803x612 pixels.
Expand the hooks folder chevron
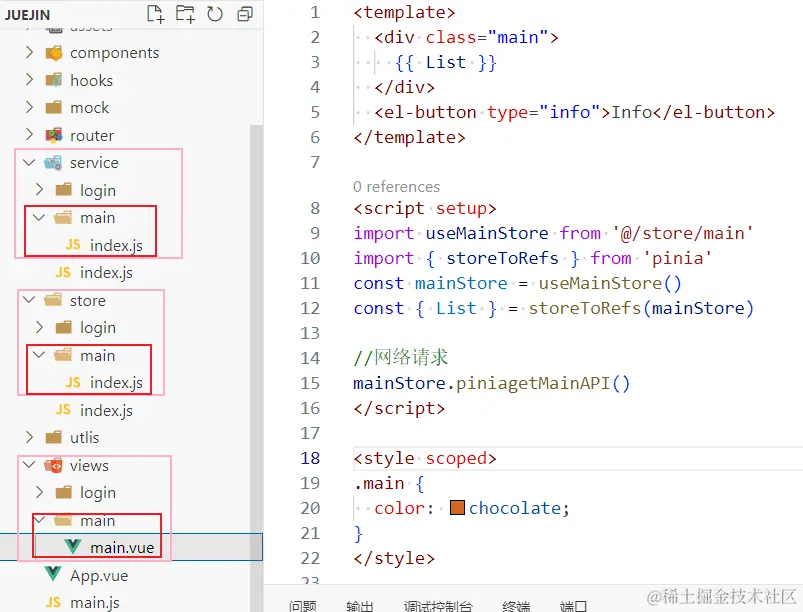point(29,79)
